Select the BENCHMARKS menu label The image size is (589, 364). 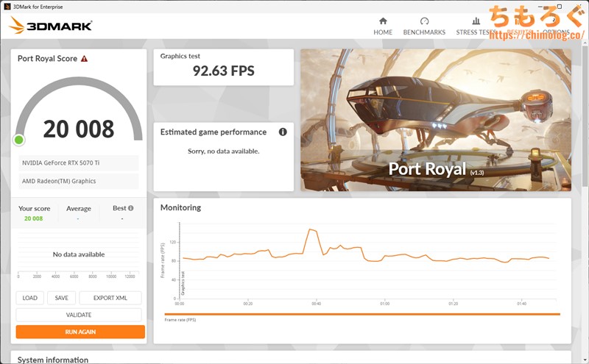(424, 32)
